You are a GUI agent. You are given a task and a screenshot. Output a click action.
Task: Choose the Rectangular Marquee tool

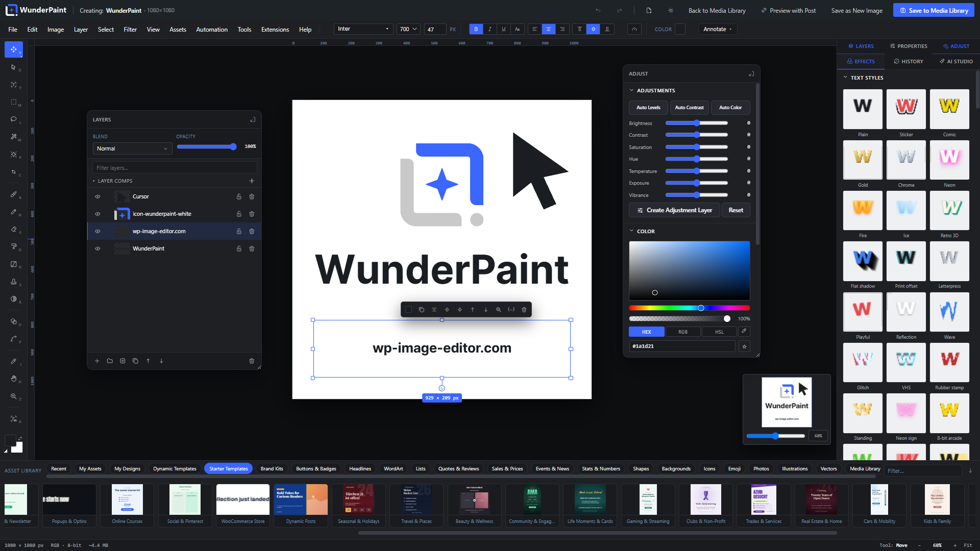tap(14, 102)
